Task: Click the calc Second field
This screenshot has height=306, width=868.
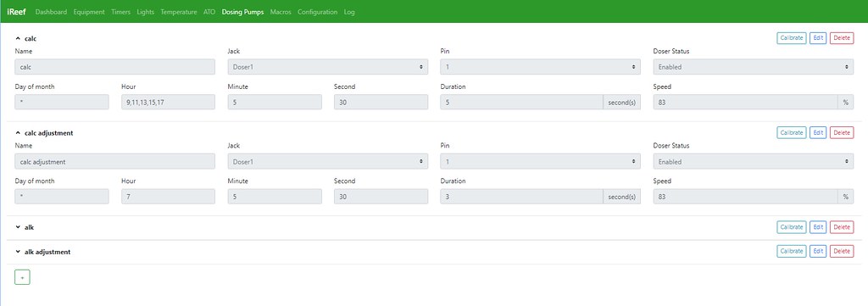Action: click(x=381, y=103)
